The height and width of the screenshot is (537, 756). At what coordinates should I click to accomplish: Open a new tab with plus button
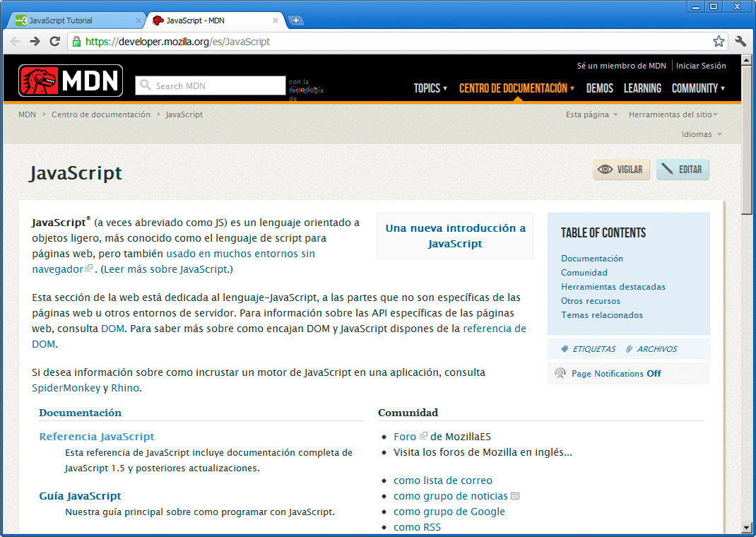295,20
